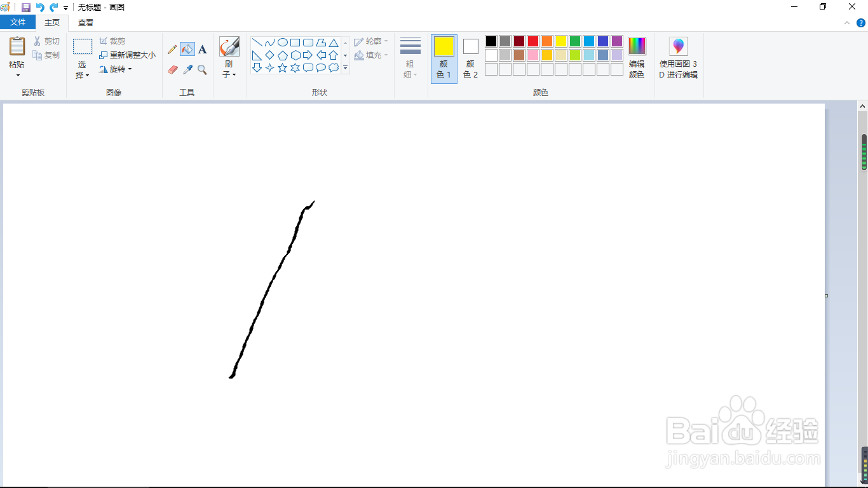The image size is (868, 488).
Task: Choose the Right arrow shape
Action: tap(308, 55)
